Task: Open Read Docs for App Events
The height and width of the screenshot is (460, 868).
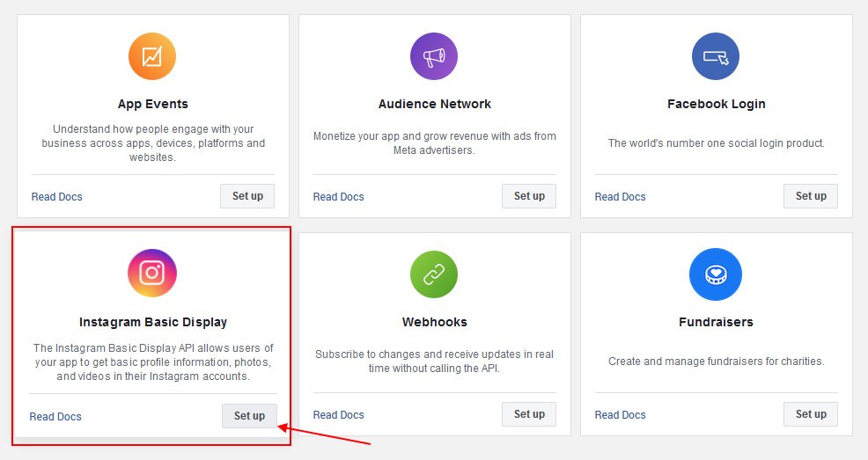Action: 57,197
